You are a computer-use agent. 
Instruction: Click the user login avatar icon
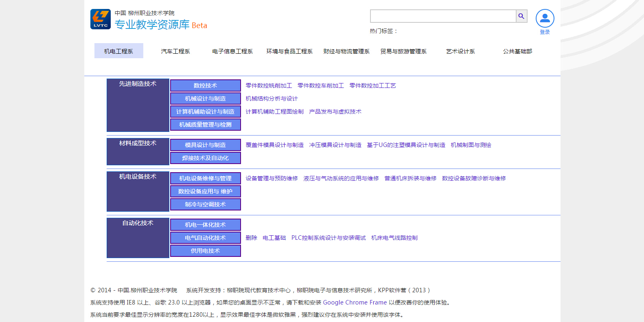click(x=545, y=19)
